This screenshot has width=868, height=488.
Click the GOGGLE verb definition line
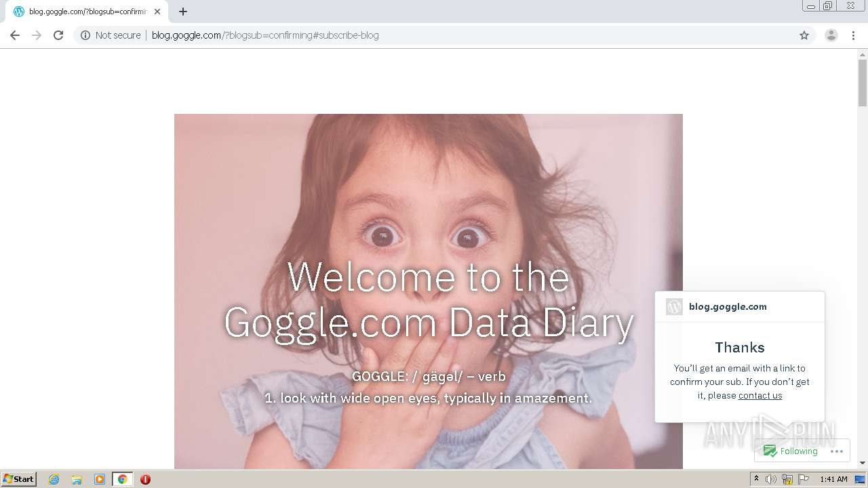[x=429, y=376]
